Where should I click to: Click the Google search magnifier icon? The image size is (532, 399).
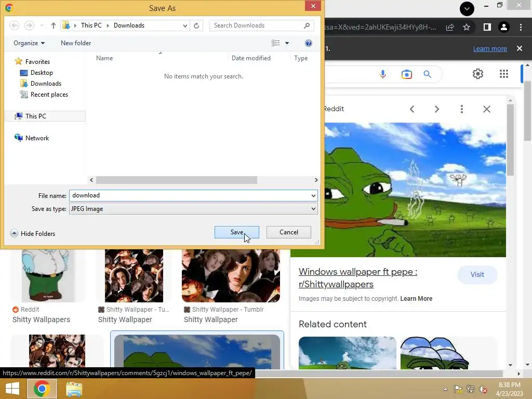pos(427,74)
